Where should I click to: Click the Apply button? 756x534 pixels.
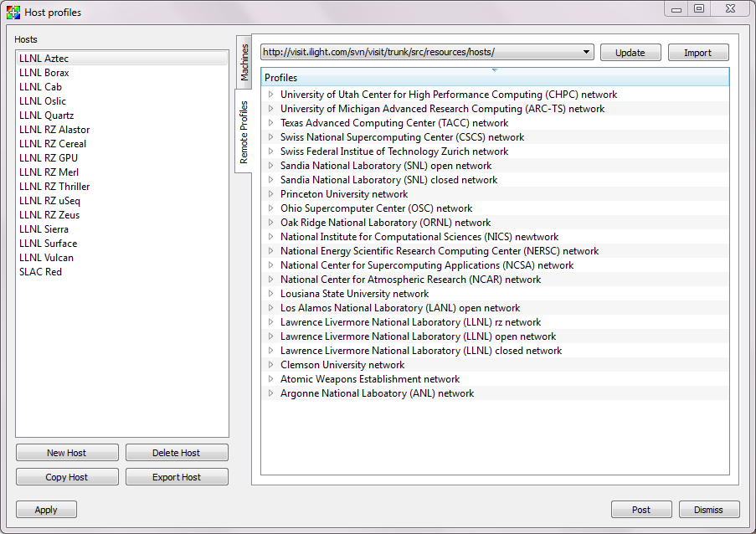(x=46, y=510)
